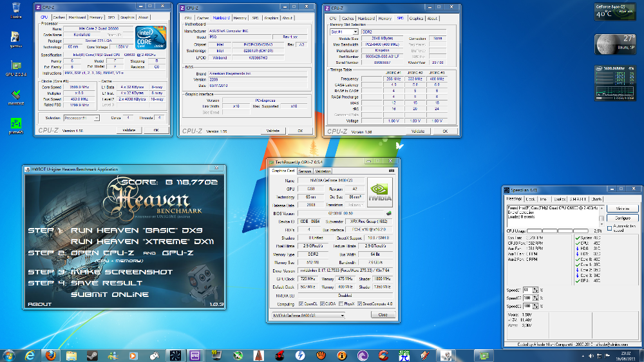Click the Configure button in SpeedFan
Screen dimensions: 644x362
622,218
